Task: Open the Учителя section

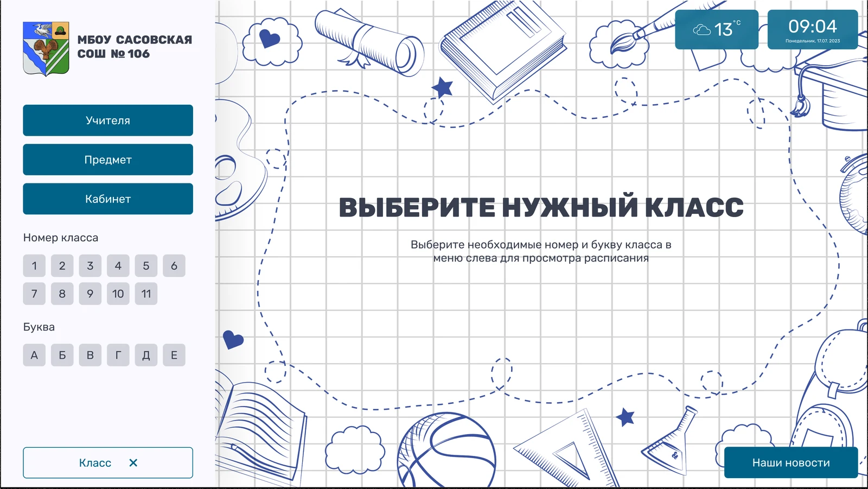Action: 108,120
